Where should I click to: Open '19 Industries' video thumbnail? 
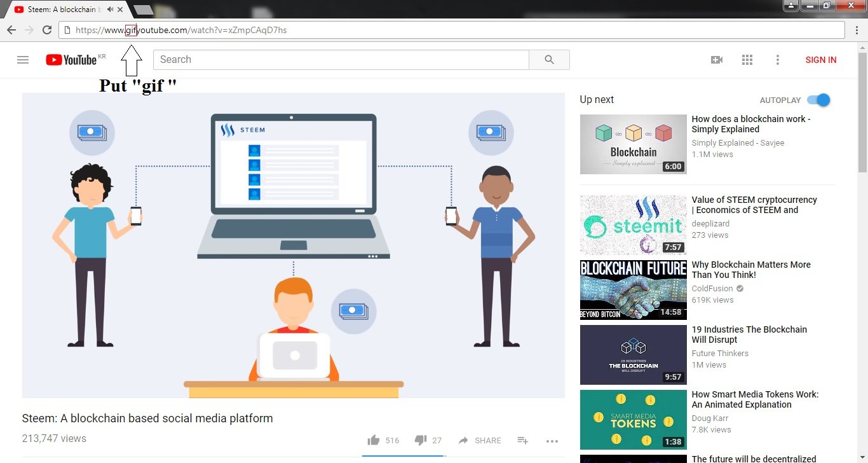pos(634,355)
